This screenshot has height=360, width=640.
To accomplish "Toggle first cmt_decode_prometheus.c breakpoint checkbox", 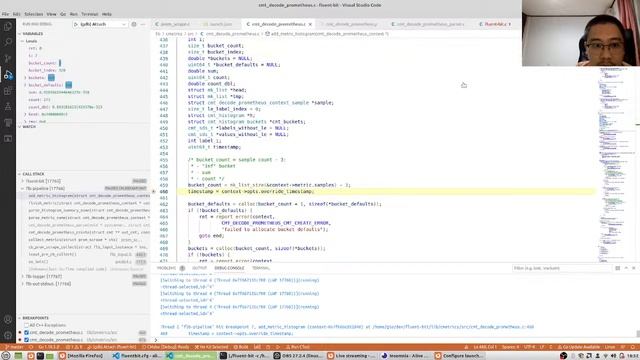I will click(27, 333).
